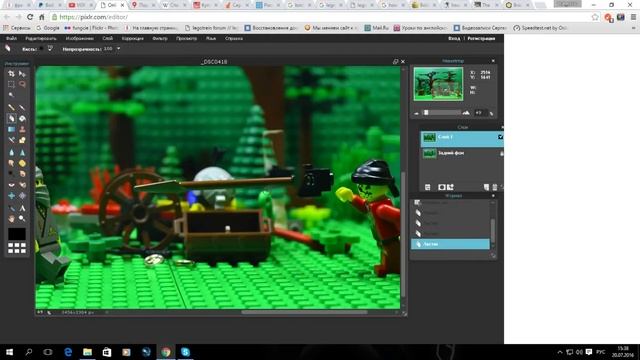Click lock icon on Задний фон layer
Image resolution: width=640 pixels, height=360 pixels.
pos(501,153)
